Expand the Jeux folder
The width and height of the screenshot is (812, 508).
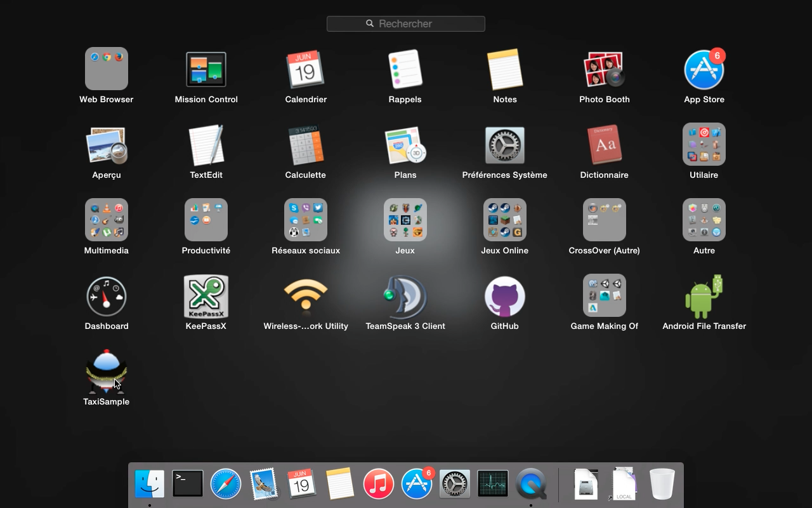pyautogui.click(x=405, y=220)
